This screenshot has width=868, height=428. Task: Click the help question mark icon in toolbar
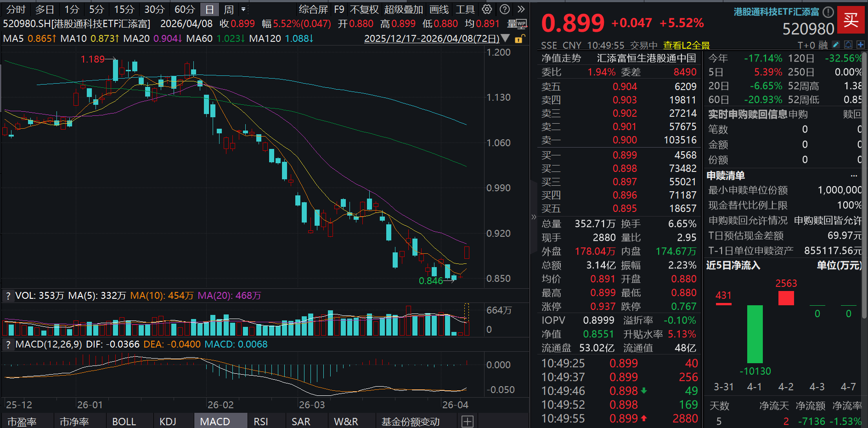[x=504, y=9]
